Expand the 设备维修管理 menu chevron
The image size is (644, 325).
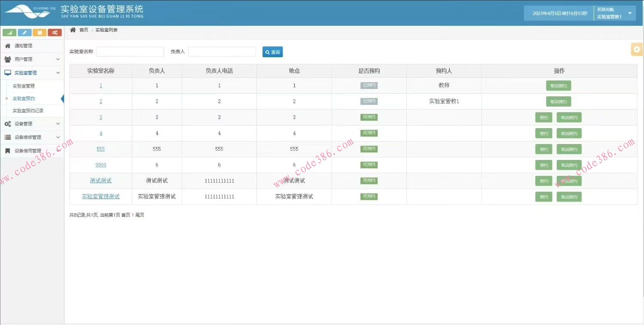point(58,137)
